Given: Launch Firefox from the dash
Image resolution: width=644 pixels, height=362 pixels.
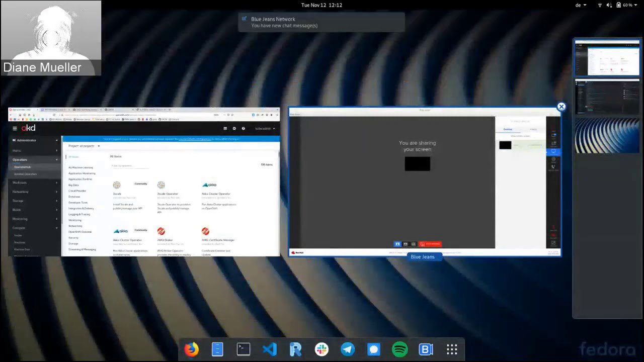Looking at the screenshot, I should [191, 349].
